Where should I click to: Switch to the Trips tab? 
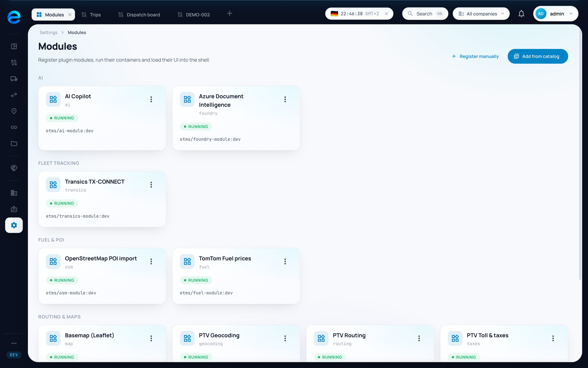click(91, 15)
